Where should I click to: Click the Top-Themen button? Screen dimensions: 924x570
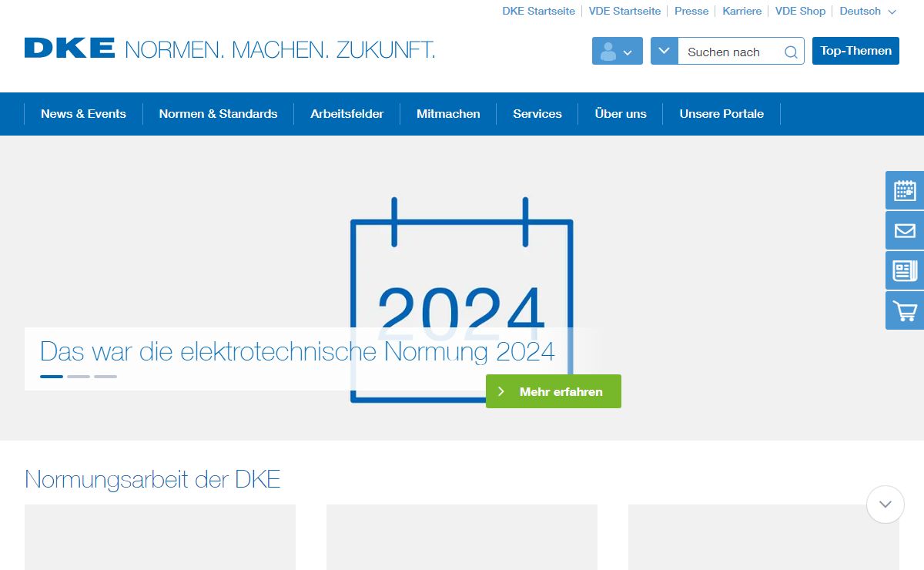[x=855, y=51]
